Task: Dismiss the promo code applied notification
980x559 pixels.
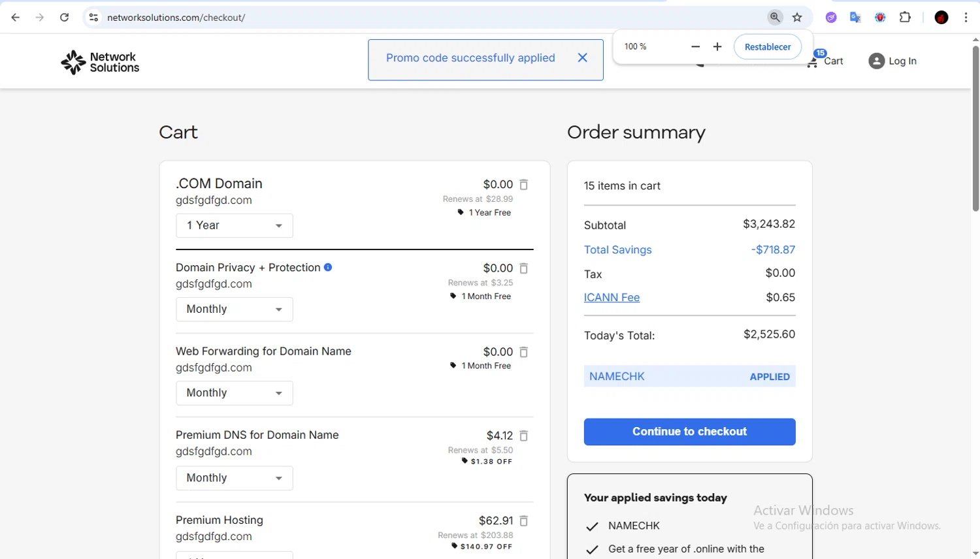Action: pyautogui.click(x=583, y=58)
